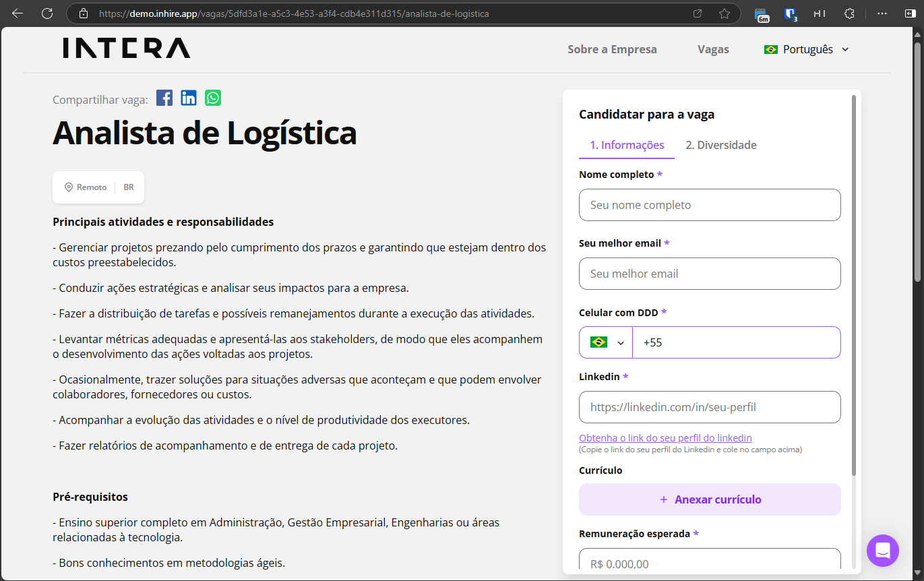Click the Brazil flag in the language selector
924x581 pixels.
(x=771, y=49)
